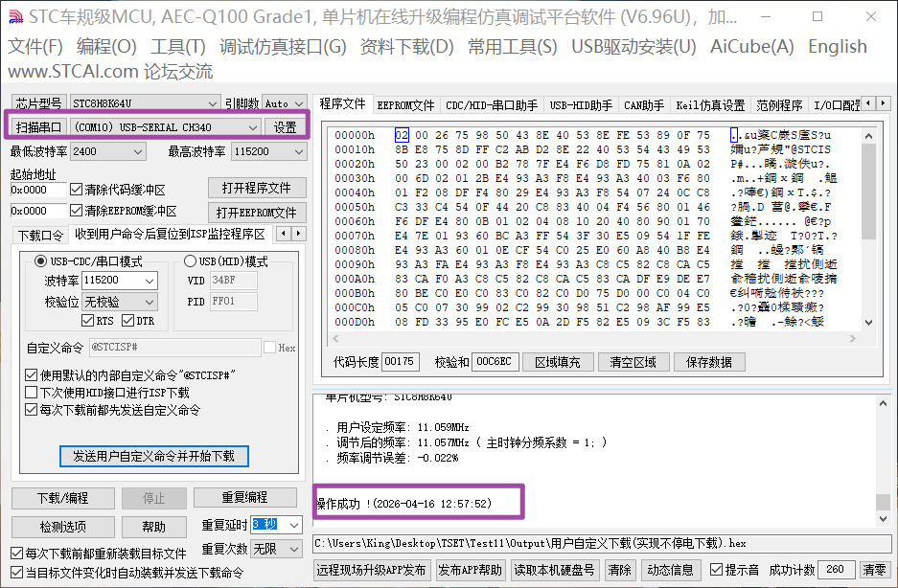Switch to CDC/HID-串口助手 tab
Screen dimensions: 898x588
tap(492, 105)
